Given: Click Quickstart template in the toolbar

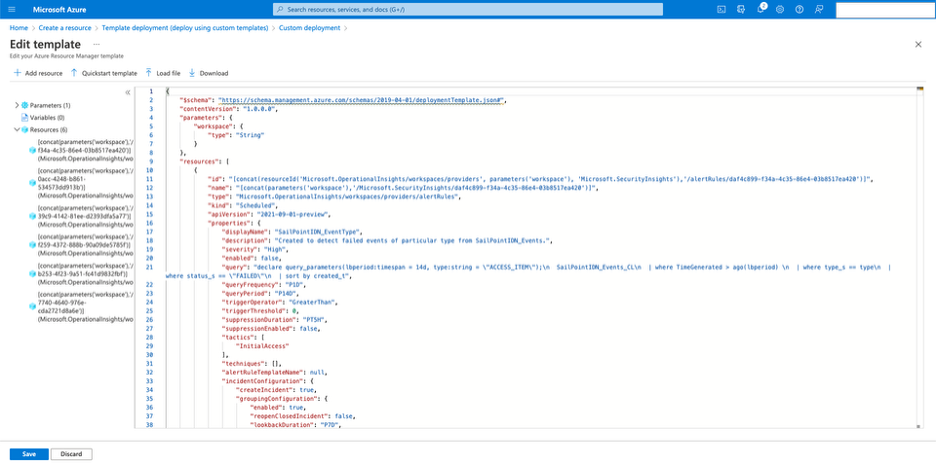Looking at the screenshot, I should [104, 73].
